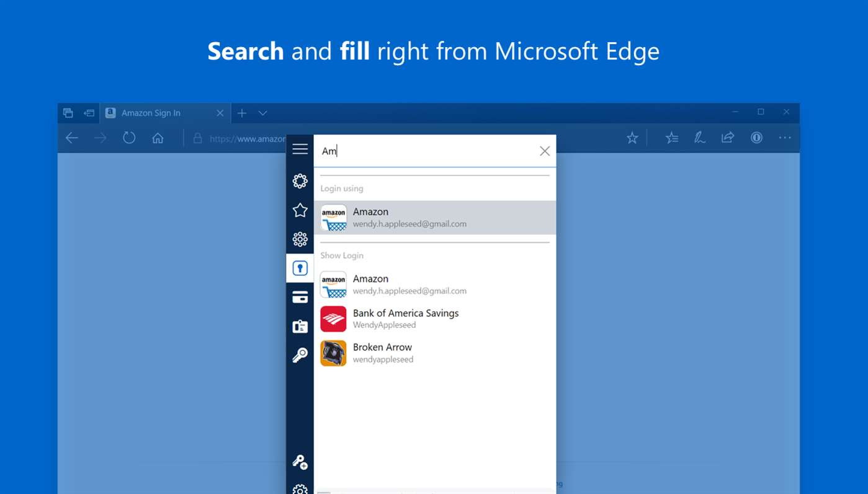Fill login using Amazon entry
This screenshot has height=494, width=868.
tap(435, 218)
